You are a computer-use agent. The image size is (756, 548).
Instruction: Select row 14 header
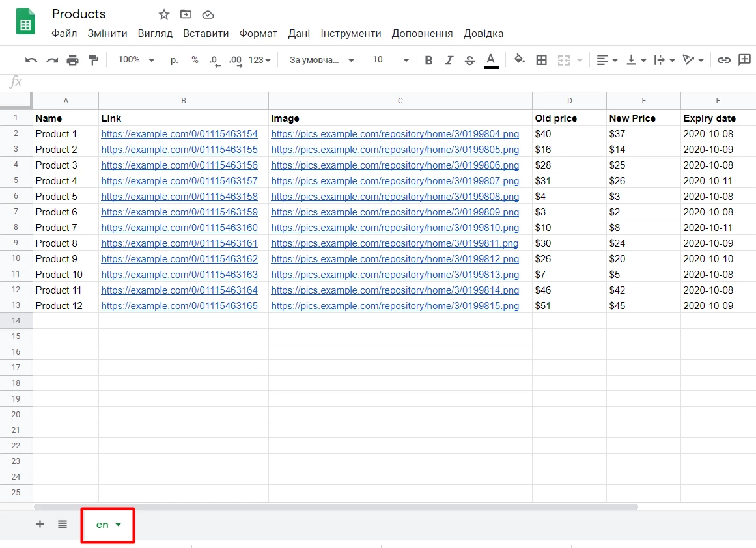16,321
